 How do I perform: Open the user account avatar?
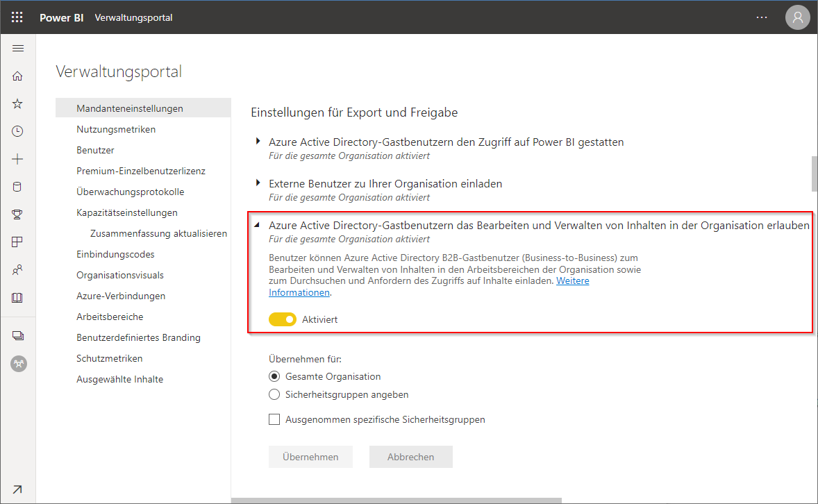[797, 17]
